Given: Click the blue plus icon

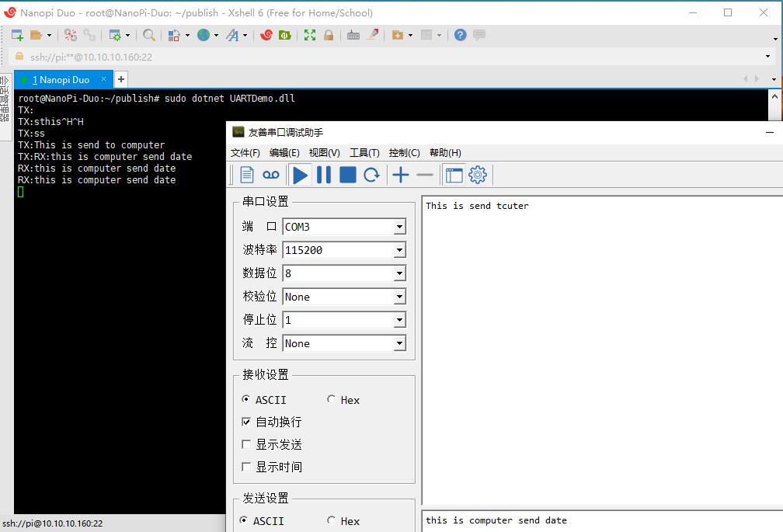Looking at the screenshot, I should 401,175.
